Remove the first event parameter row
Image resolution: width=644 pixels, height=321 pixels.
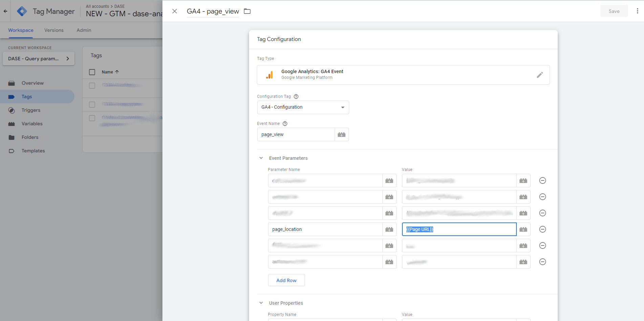[x=542, y=180]
